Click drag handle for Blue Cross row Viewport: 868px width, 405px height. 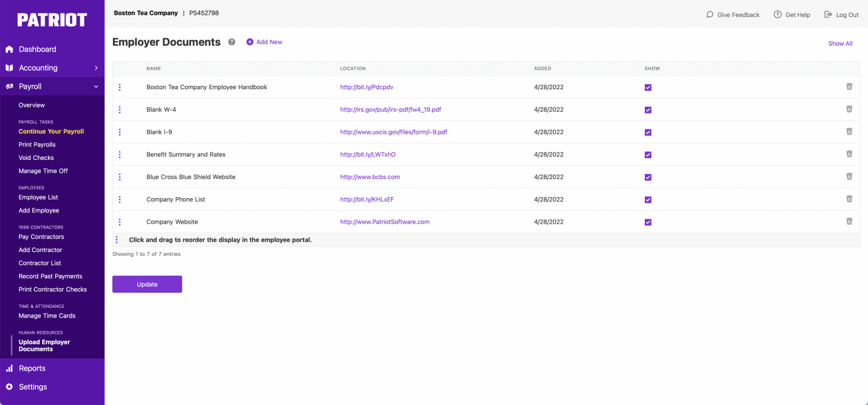coord(120,177)
